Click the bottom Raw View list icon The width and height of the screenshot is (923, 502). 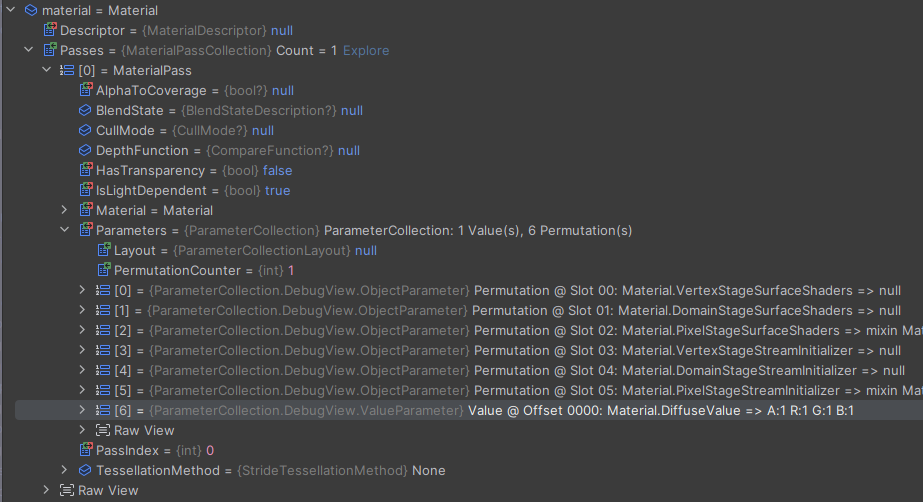pos(67,490)
